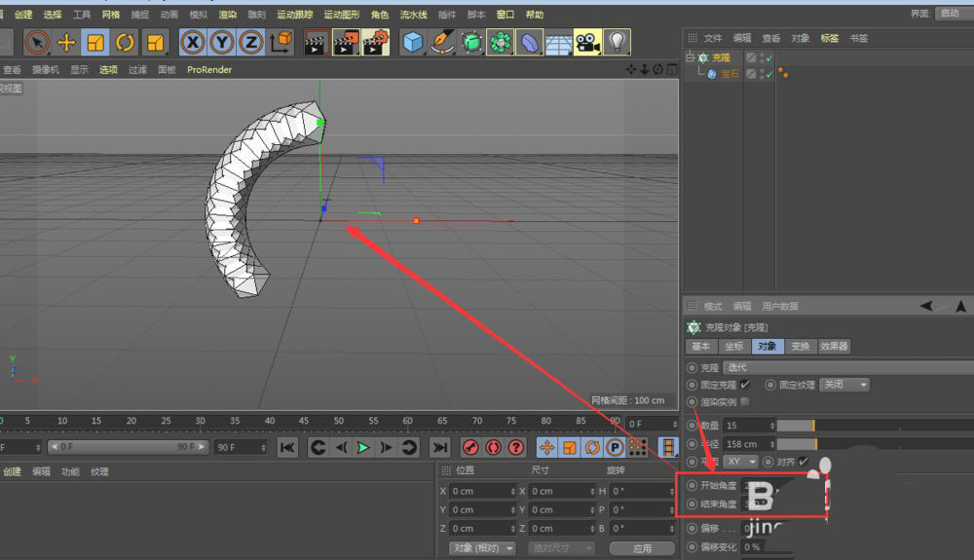The width and height of the screenshot is (974, 560).
Task: Select the Move tool in top toolbar
Action: [x=66, y=42]
